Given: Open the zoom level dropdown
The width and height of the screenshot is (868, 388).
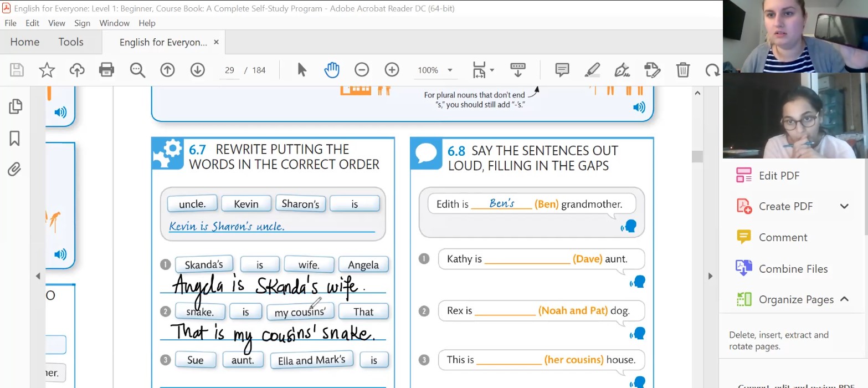Looking at the screenshot, I should coord(450,70).
